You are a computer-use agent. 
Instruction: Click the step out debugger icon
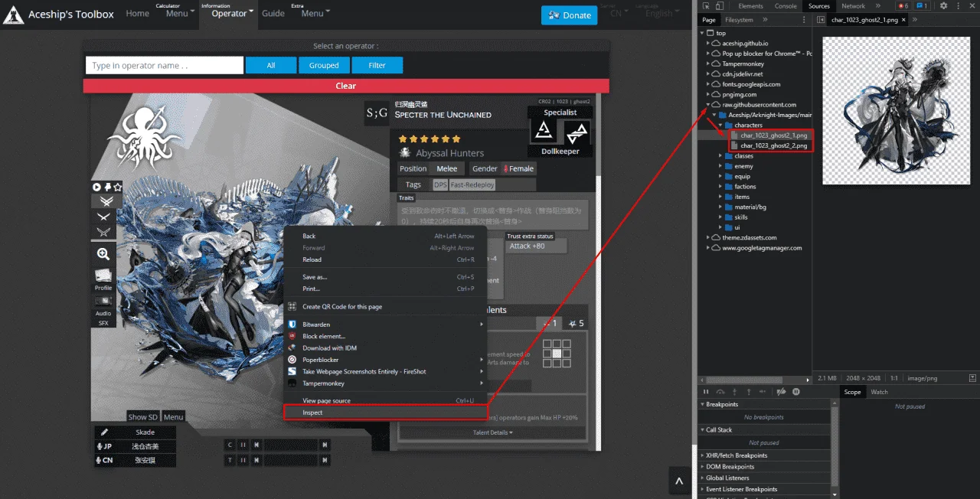tap(749, 392)
